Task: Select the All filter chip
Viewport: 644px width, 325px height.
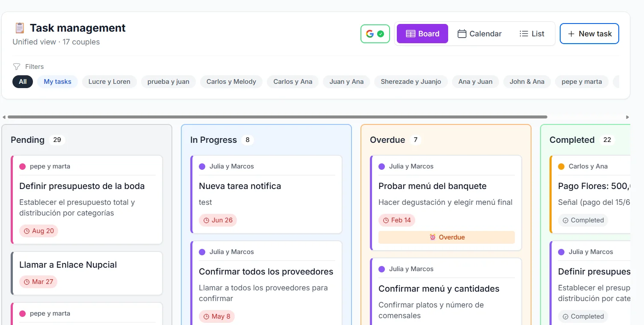Action: pos(23,82)
